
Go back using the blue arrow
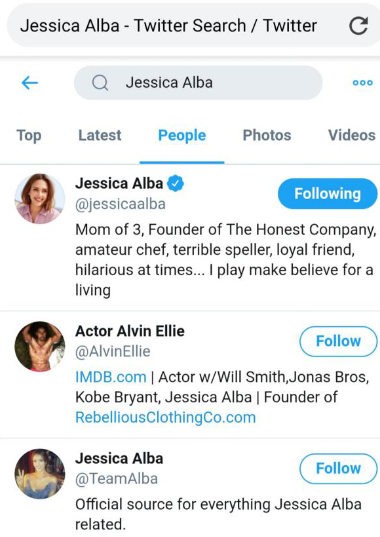[x=30, y=83]
